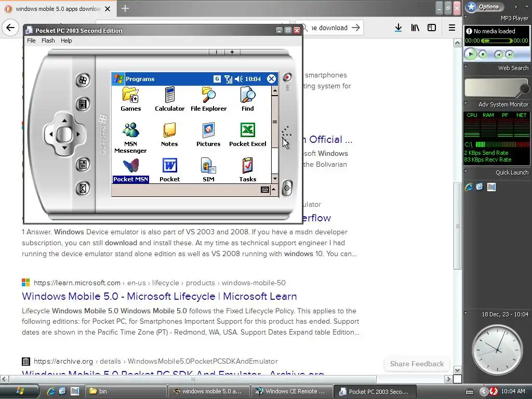
Task: Open the Pocket PC Start menu flag
Action: pyautogui.click(x=118, y=79)
